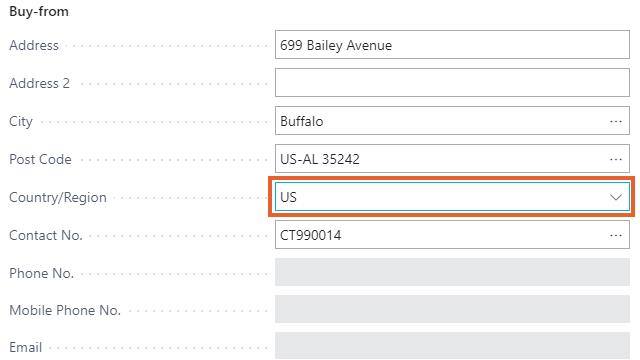Click the Address field label

[x=34, y=45]
